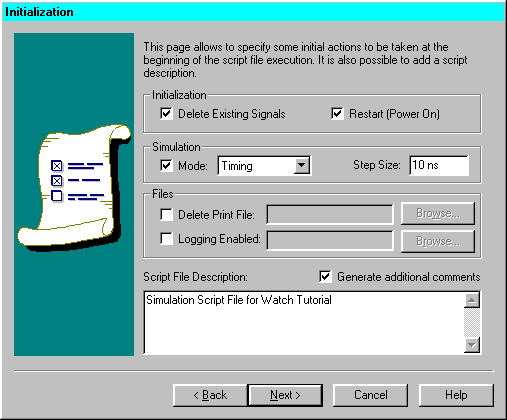Click the Delete Print File path field

tap(330, 215)
